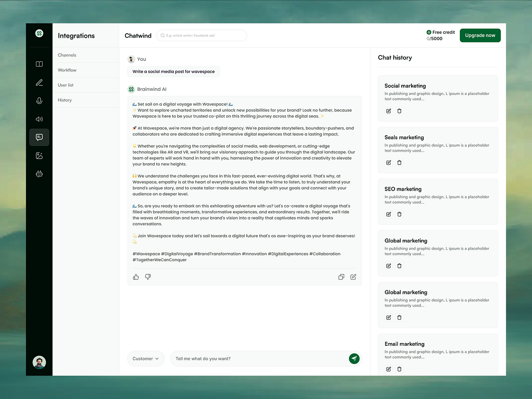Open the Channels section
Viewport: 532px width, 399px height.
pyautogui.click(x=67, y=55)
